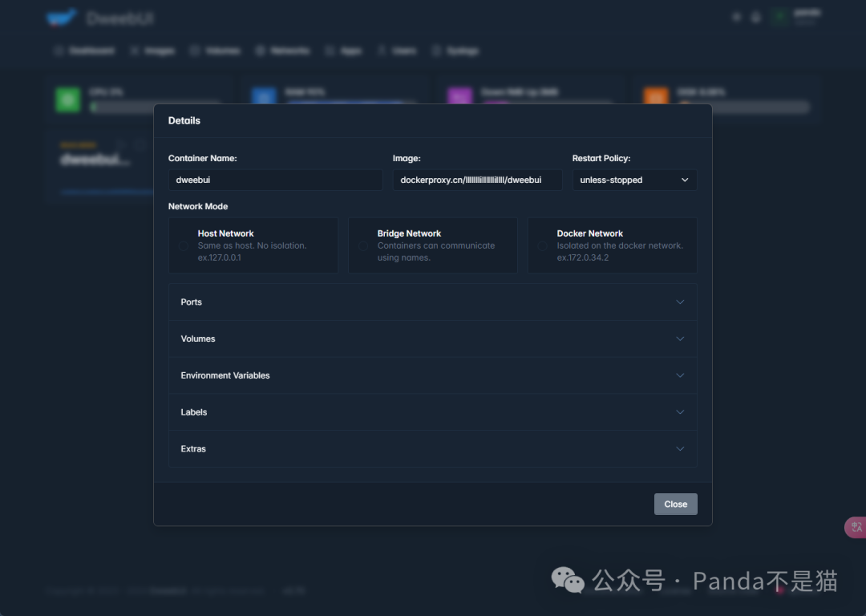Select the Docker Network radio option

pyautogui.click(x=542, y=246)
